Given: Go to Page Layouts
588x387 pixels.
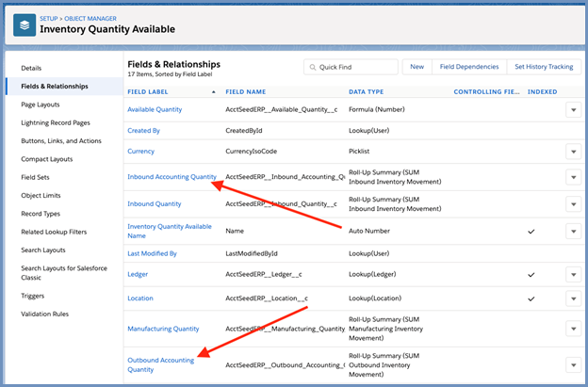Looking at the screenshot, I should (41, 105).
